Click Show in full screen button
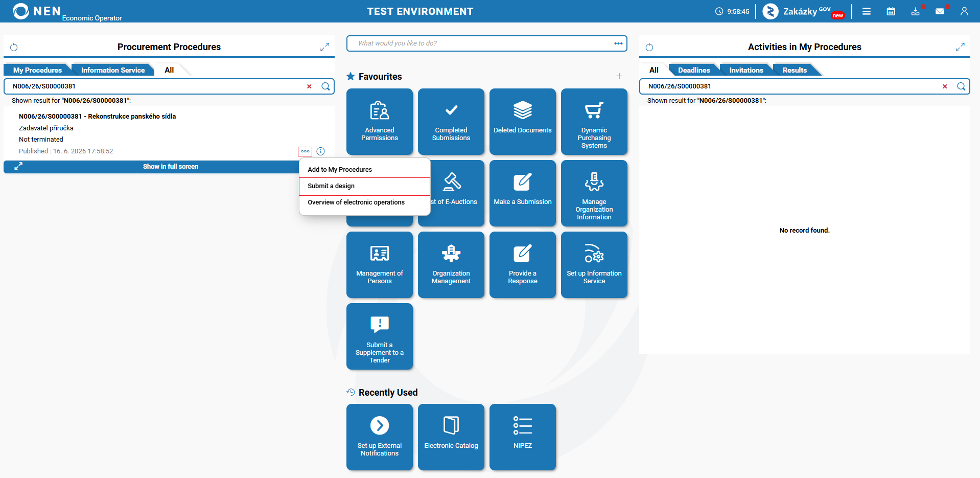This screenshot has width=980, height=478. (x=170, y=167)
